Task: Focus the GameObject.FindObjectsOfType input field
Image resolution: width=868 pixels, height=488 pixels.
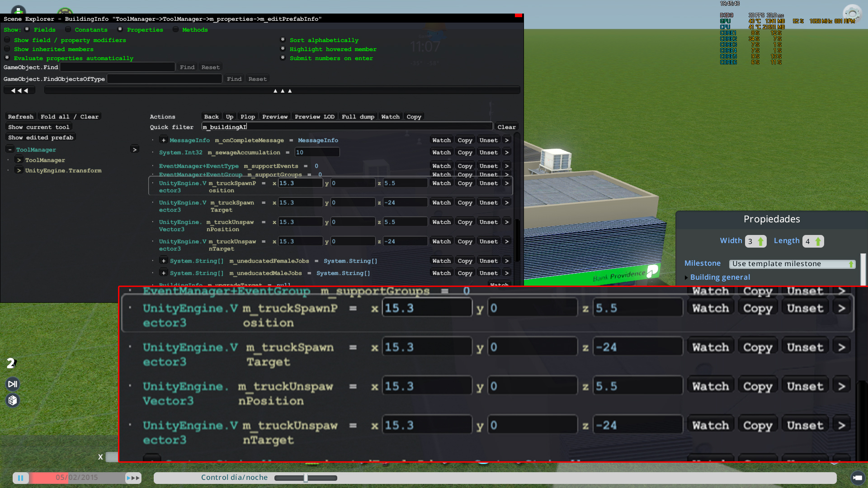Action: click(165, 79)
